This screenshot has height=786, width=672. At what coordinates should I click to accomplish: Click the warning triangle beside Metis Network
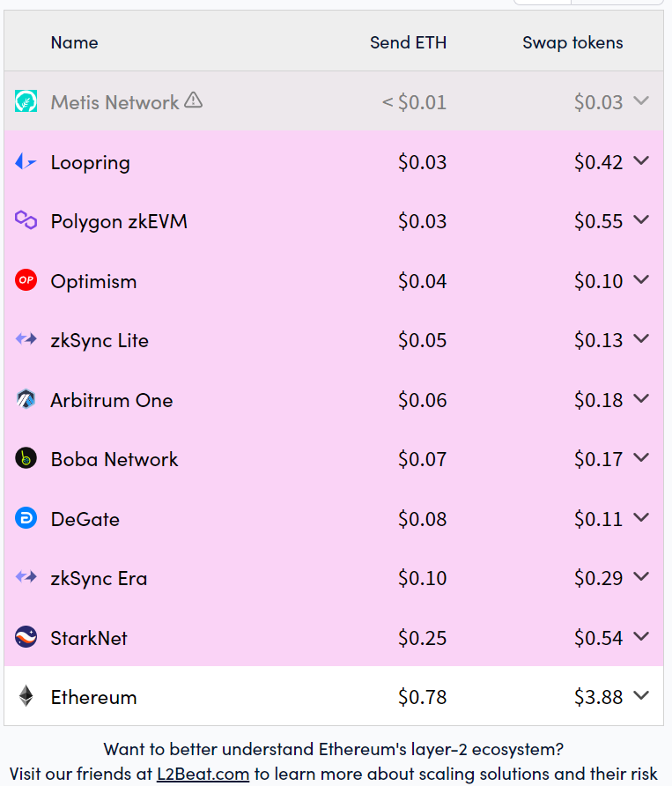194,100
